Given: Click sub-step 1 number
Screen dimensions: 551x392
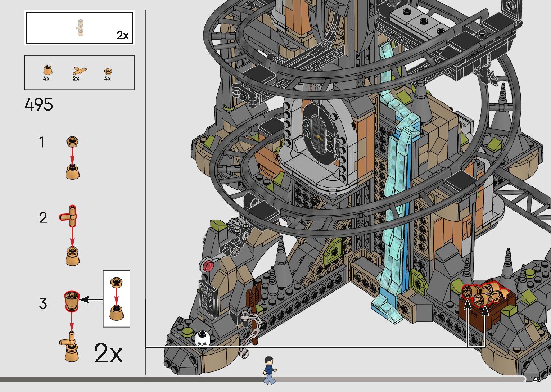Looking at the screenshot, I should [x=42, y=143].
